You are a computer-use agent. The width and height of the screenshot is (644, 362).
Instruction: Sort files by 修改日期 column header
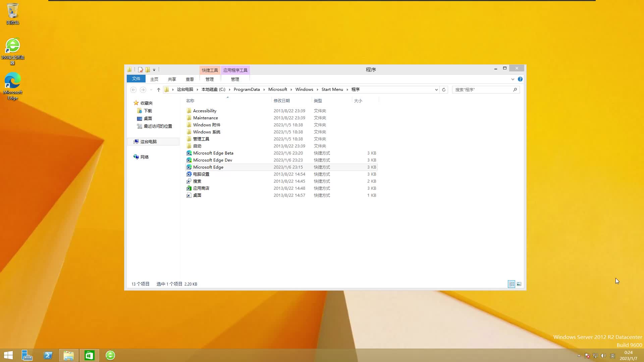pos(282,101)
